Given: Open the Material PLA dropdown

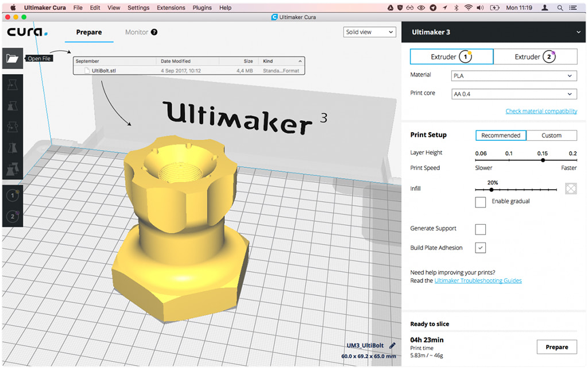Looking at the screenshot, I should click(x=514, y=76).
